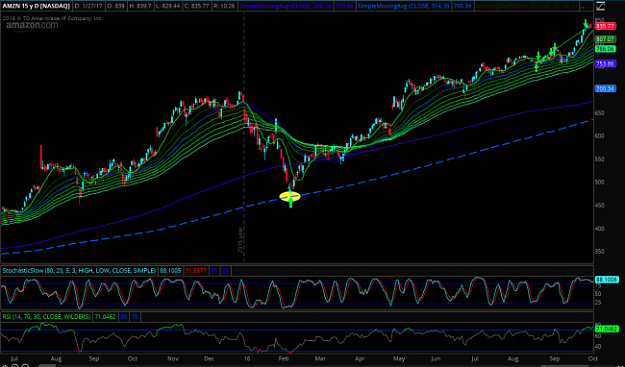The width and height of the screenshot is (625, 367).
Task: Click the Mar label on the time axis
Action: point(321,359)
